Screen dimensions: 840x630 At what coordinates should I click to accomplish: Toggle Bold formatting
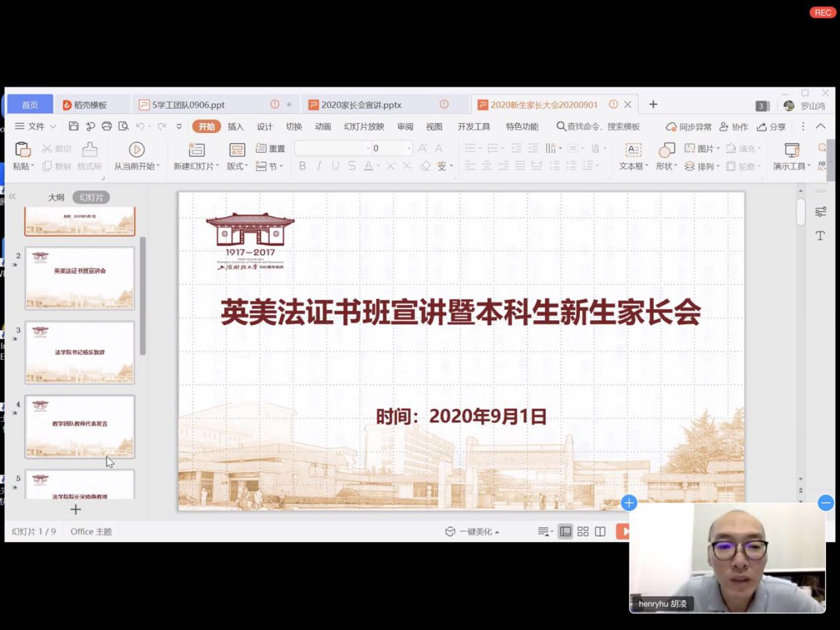[x=303, y=166]
